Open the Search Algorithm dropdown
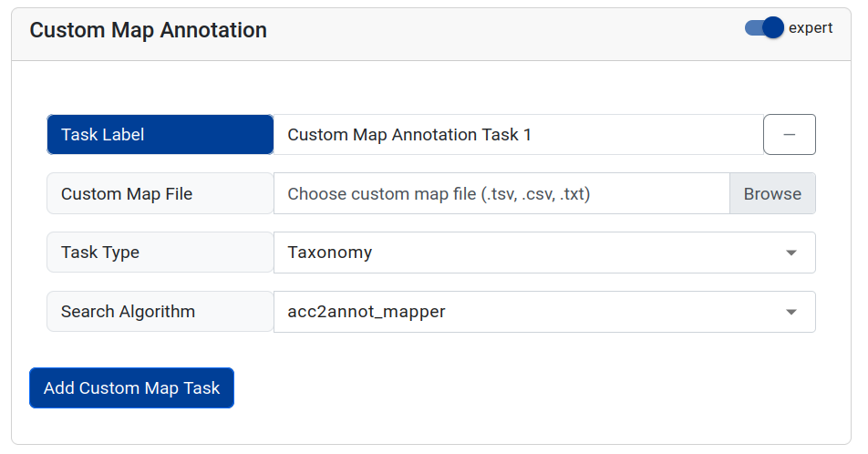868x454 pixels. coord(543,312)
